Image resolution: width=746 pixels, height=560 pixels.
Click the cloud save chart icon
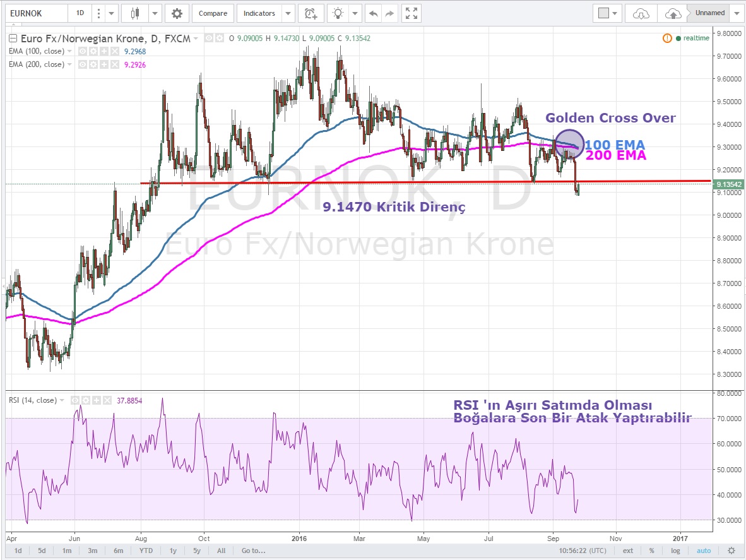pyautogui.click(x=673, y=13)
